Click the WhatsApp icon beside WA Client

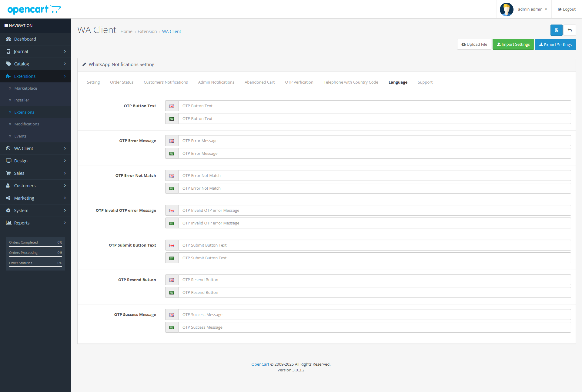coord(8,148)
